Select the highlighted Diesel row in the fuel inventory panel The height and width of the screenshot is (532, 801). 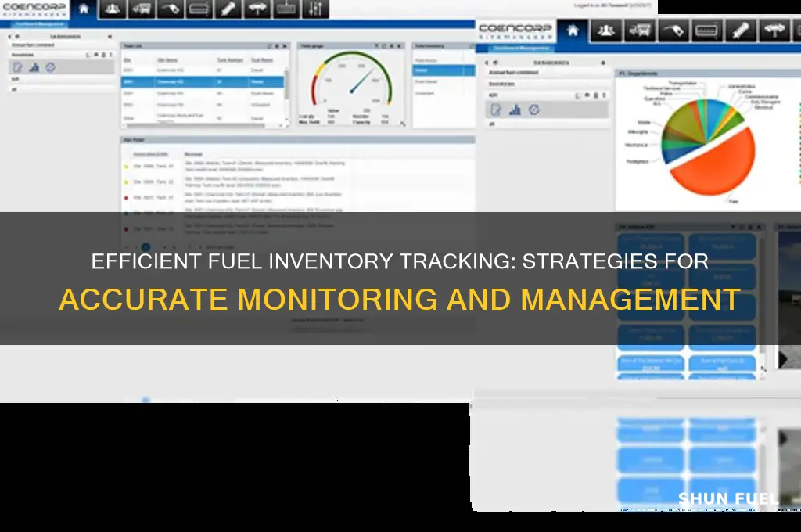(x=444, y=70)
